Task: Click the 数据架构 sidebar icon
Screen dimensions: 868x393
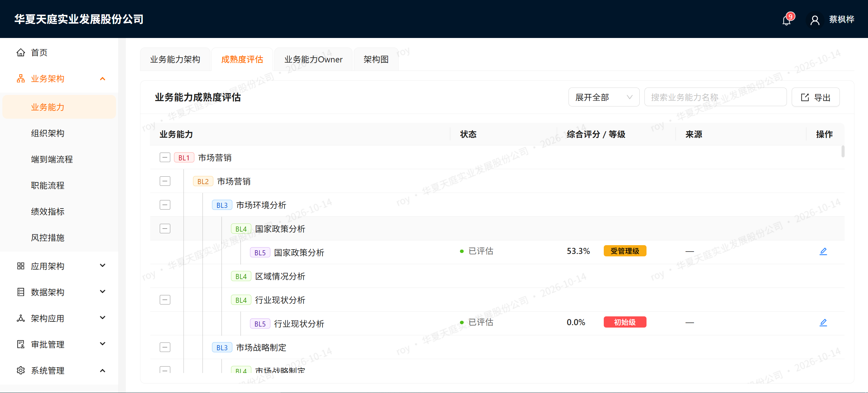Action: click(x=21, y=292)
